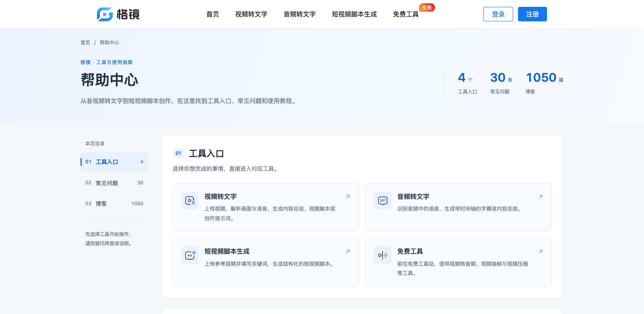Open 音频转文字 in the top navigation

click(x=299, y=14)
